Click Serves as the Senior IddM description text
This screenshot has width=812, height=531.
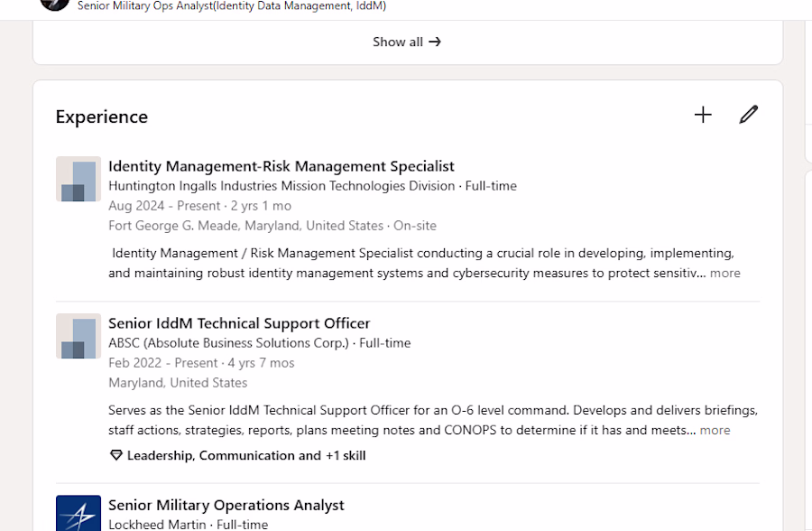433,420
